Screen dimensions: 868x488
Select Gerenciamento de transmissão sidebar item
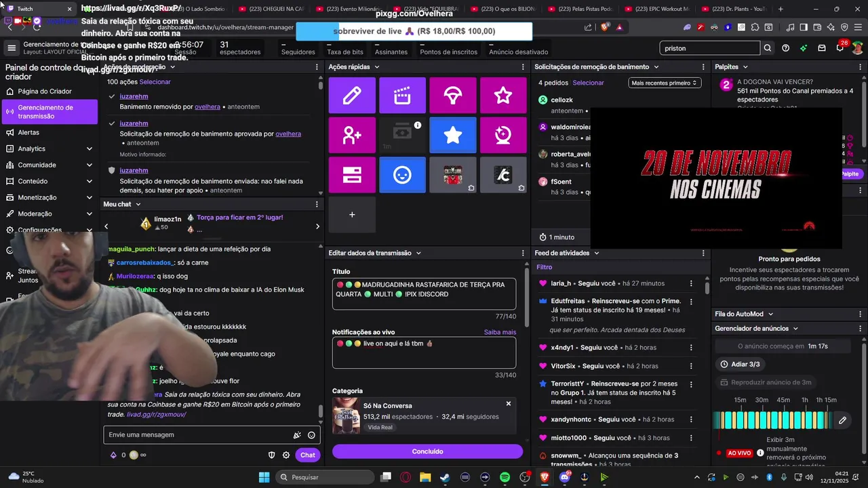tap(49, 112)
